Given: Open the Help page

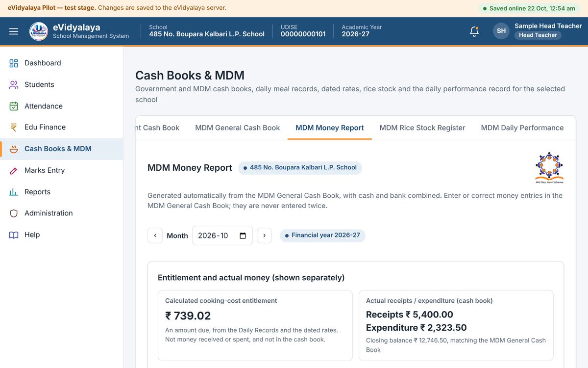Looking at the screenshot, I should tap(62, 235).
